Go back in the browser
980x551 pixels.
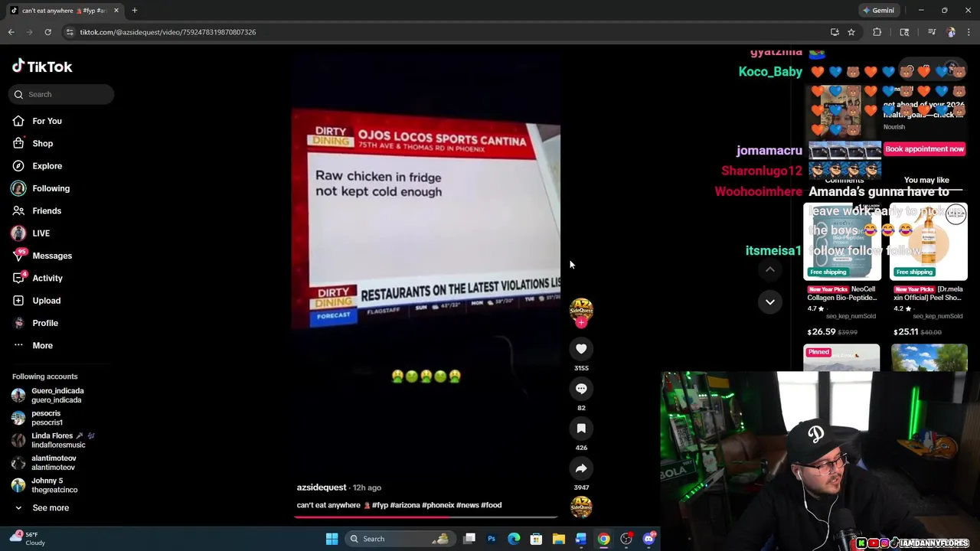pyautogui.click(x=11, y=32)
